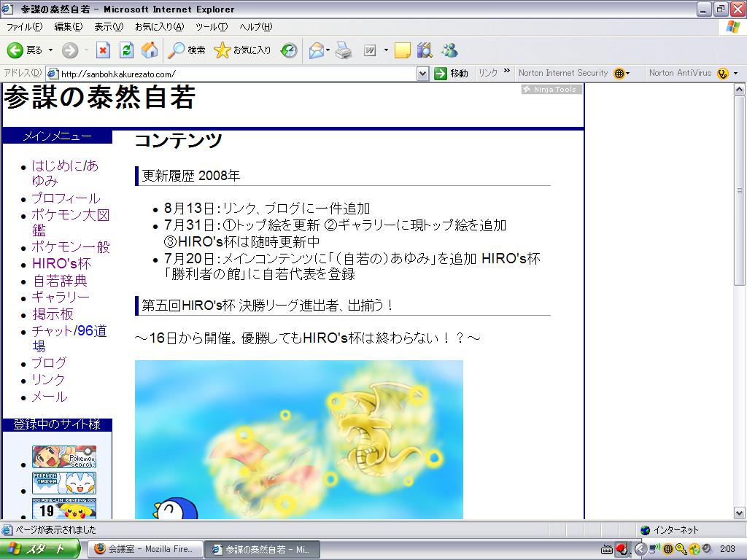Open the History clock icon
This screenshot has height=560, width=747.
(x=289, y=50)
